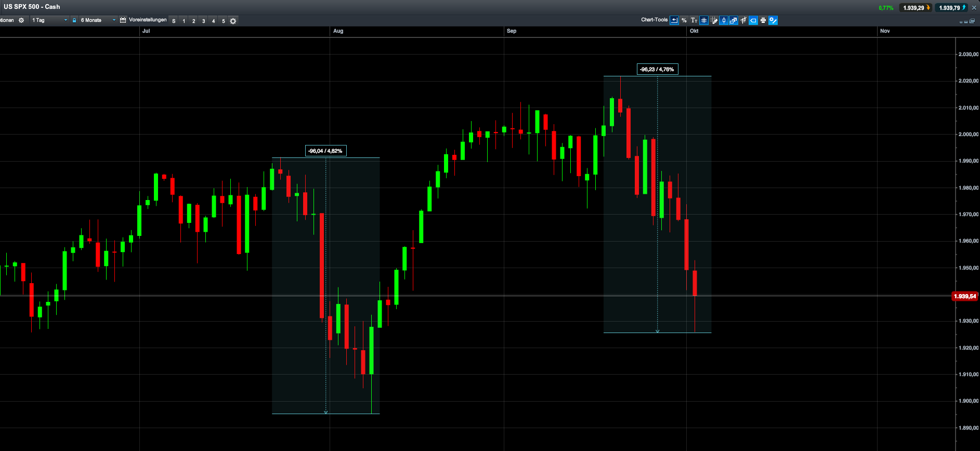Toggle the stacked windows chart tool
Viewport: 980px width, 451px height.
point(734,20)
